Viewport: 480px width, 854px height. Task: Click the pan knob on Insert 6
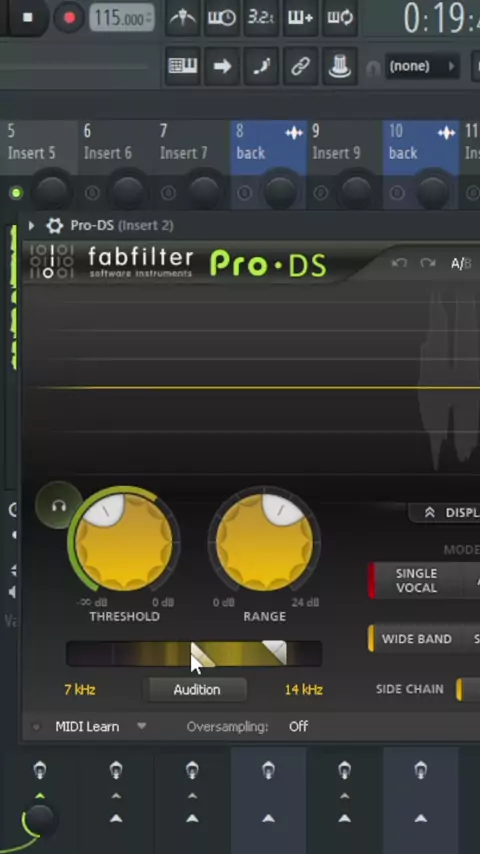coord(127,191)
